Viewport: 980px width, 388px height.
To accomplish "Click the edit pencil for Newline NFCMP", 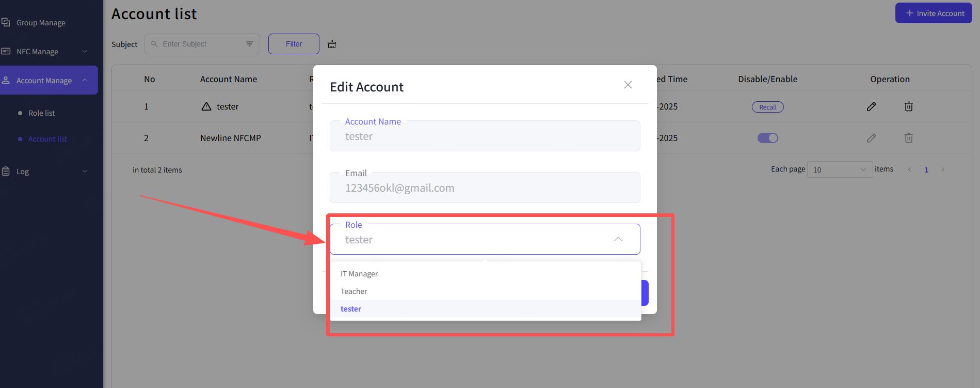I will (x=871, y=138).
